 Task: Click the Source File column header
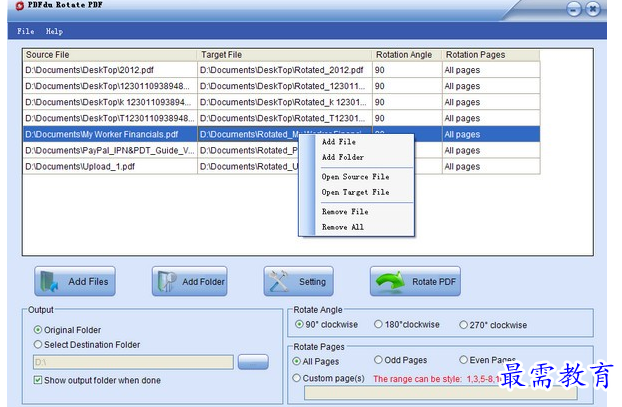coord(110,55)
